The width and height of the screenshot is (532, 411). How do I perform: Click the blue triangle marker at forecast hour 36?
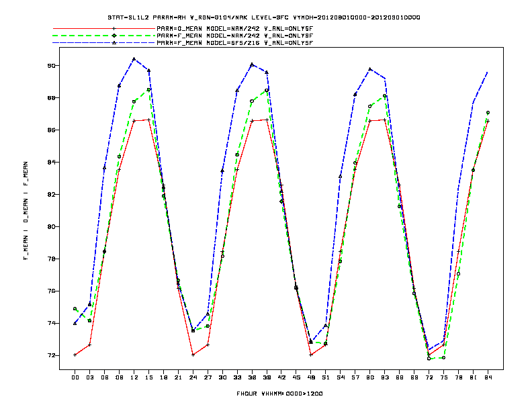pyautogui.click(x=252, y=64)
